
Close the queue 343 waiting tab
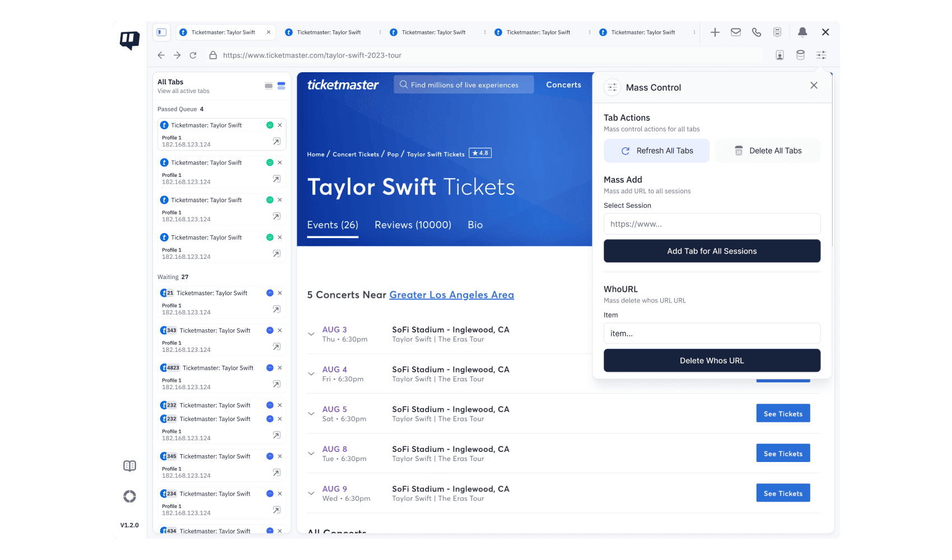tap(280, 330)
